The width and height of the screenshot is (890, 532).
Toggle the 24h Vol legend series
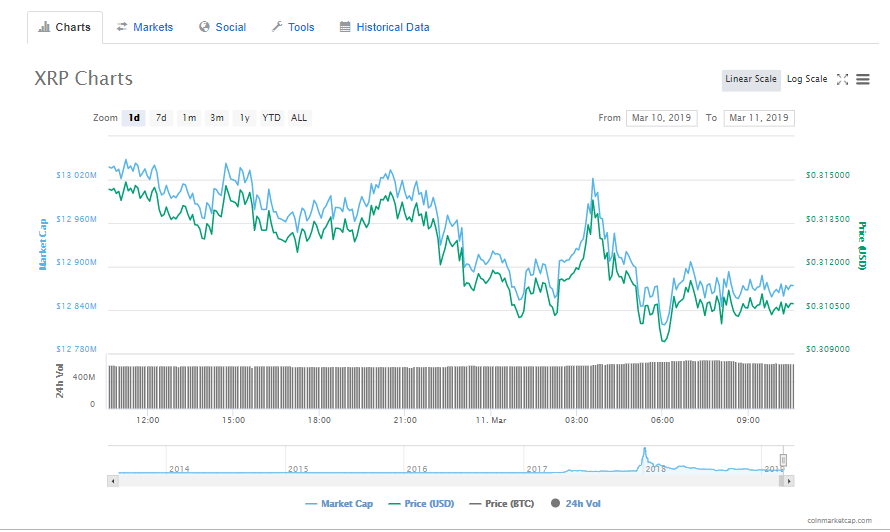point(576,504)
